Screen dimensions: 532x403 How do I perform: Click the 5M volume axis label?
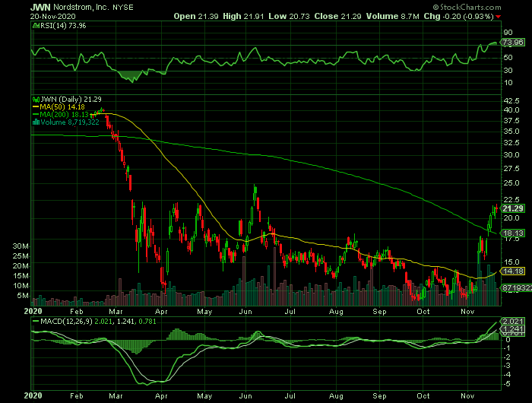point(23,296)
